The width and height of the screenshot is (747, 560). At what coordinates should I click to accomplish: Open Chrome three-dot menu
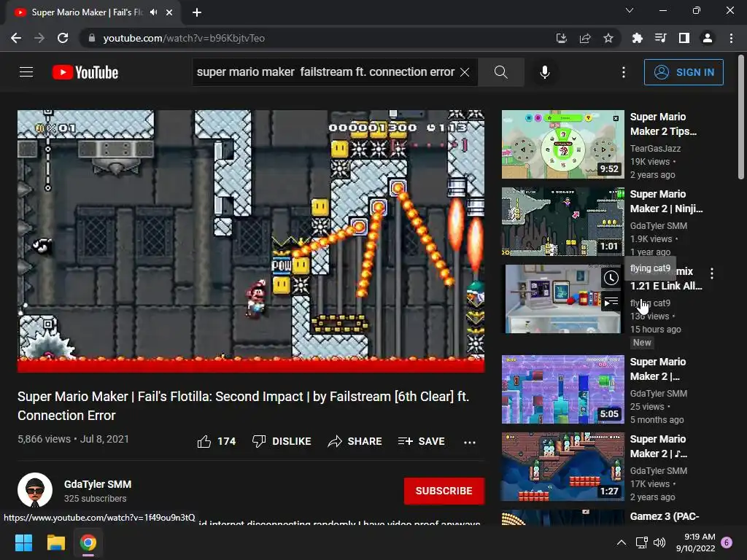[x=731, y=38]
